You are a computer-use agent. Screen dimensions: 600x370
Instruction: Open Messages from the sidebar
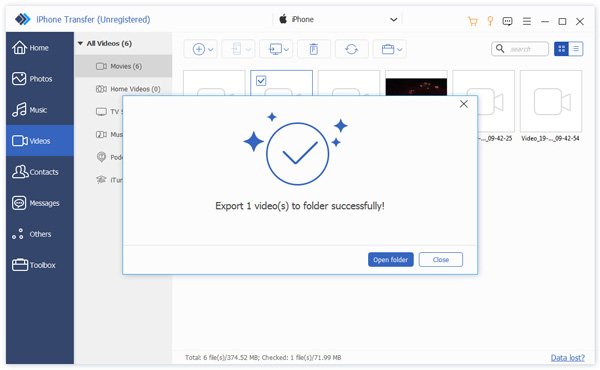click(39, 203)
